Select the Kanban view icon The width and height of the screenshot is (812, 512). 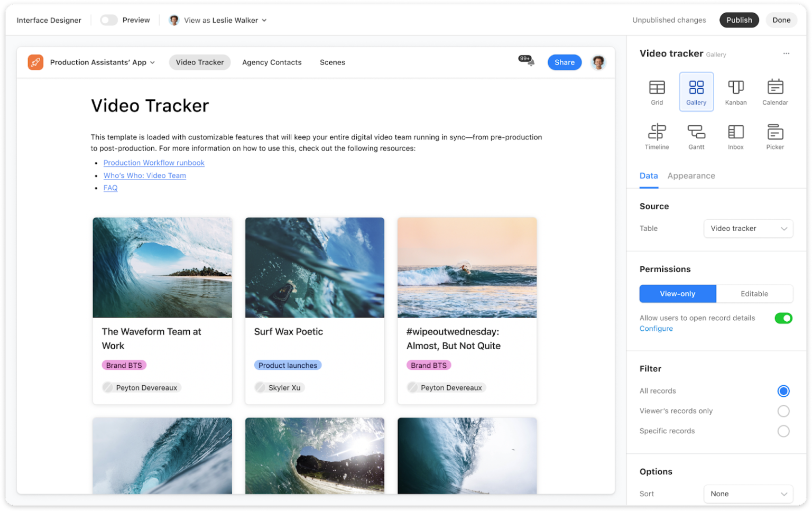(735, 91)
